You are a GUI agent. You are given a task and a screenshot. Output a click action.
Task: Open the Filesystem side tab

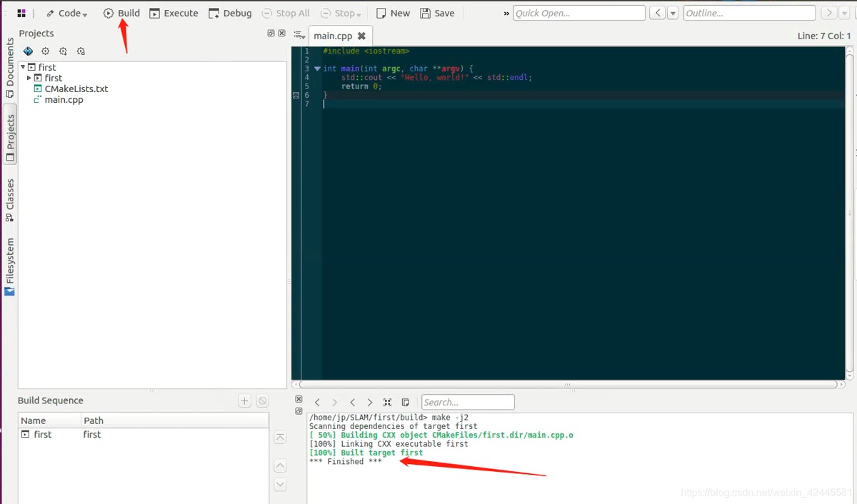[x=10, y=266]
